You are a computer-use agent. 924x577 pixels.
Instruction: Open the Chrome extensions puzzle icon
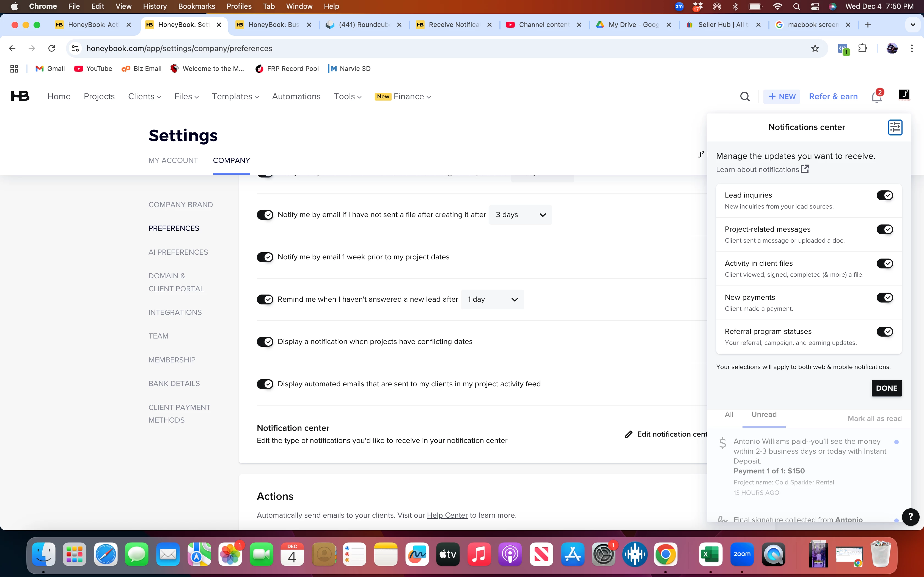(862, 48)
